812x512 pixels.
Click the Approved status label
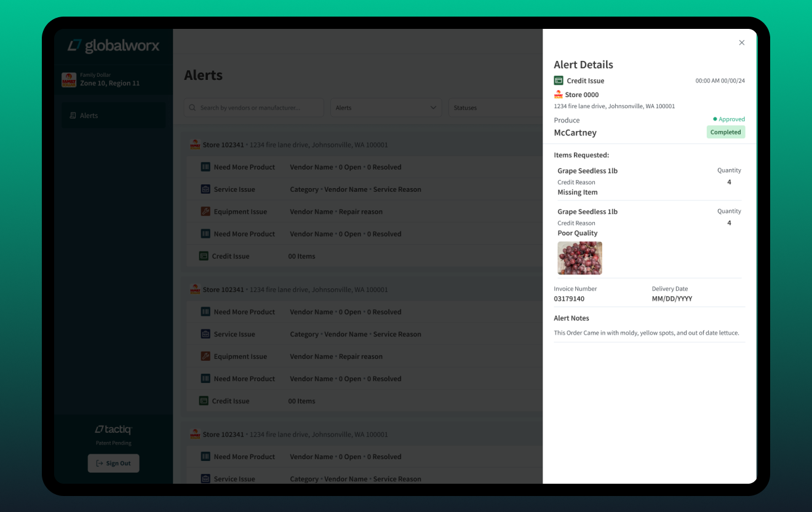(x=729, y=119)
